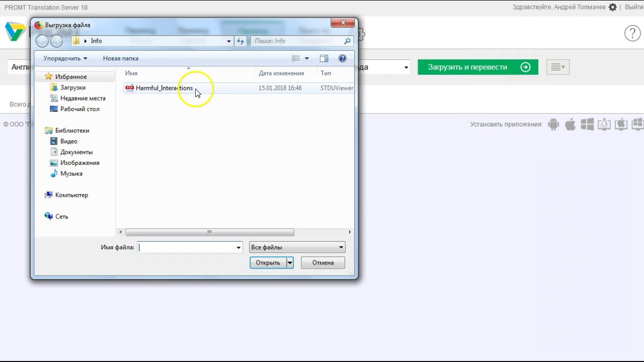Click the scrollbar right arrow
The height and width of the screenshot is (362, 644).
point(350,232)
